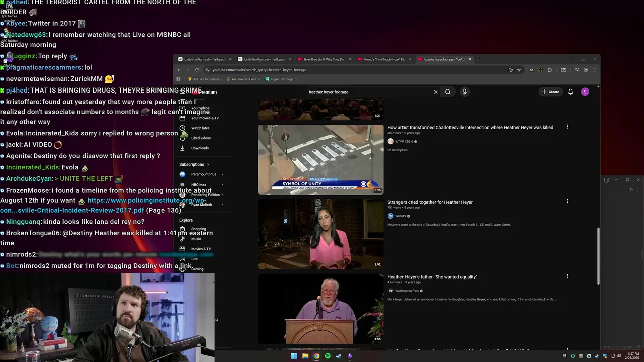Close the 'How They Lie' tab

coord(350,59)
